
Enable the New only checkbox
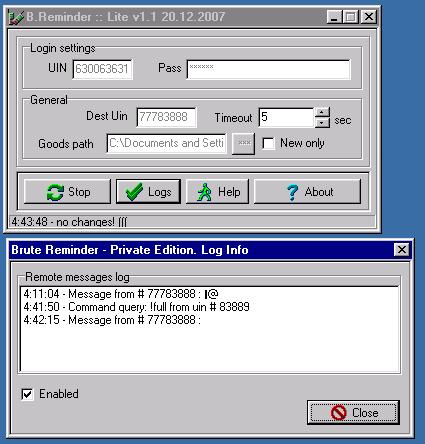268,144
